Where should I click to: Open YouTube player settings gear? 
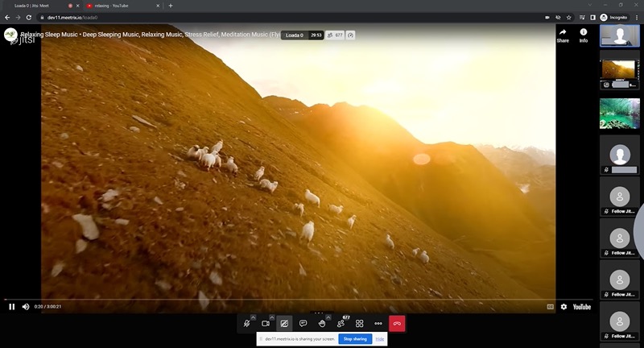[563, 306]
